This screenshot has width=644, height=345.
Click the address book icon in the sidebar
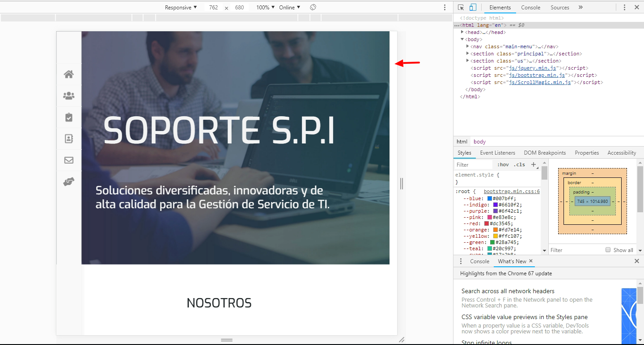[69, 139]
